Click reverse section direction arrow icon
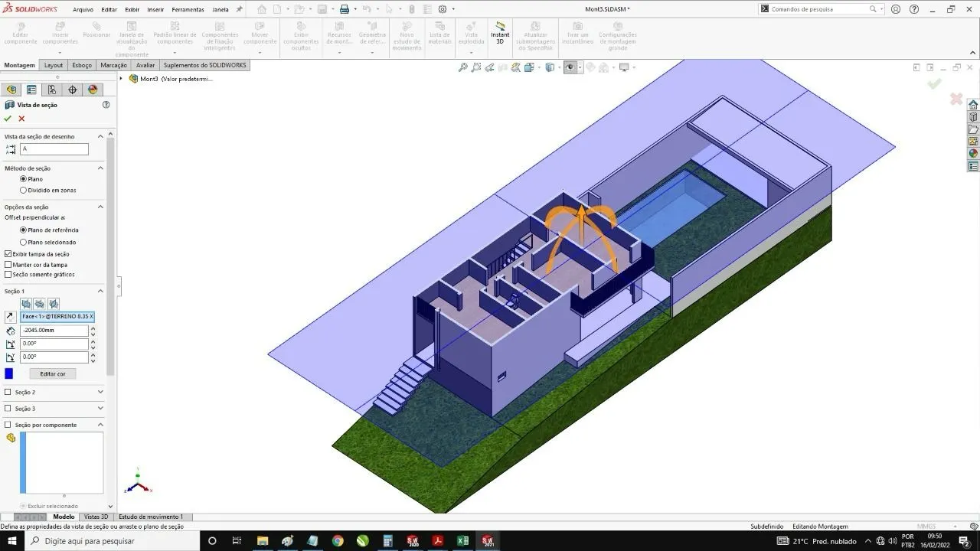This screenshot has width=980, height=551. pos(10,316)
